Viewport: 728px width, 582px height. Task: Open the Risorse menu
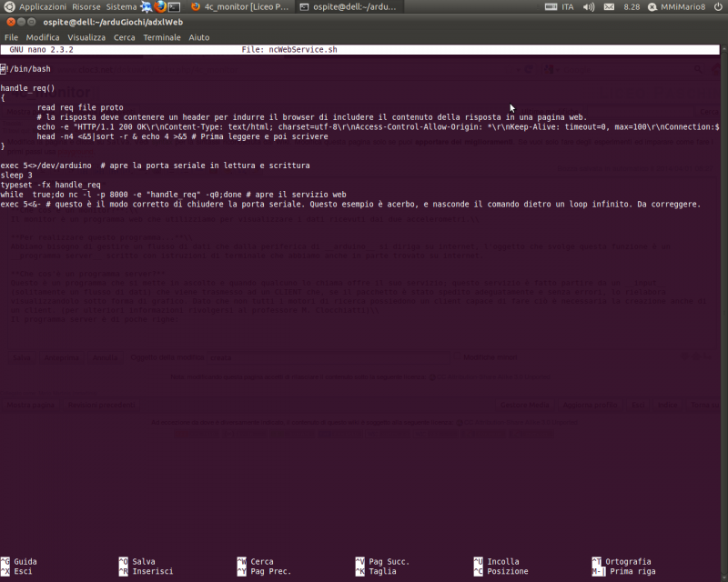click(86, 7)
